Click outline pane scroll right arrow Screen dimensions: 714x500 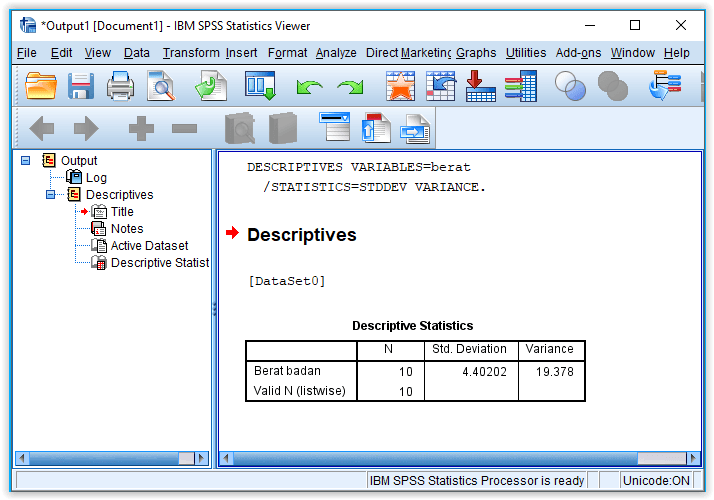point(201,458)
